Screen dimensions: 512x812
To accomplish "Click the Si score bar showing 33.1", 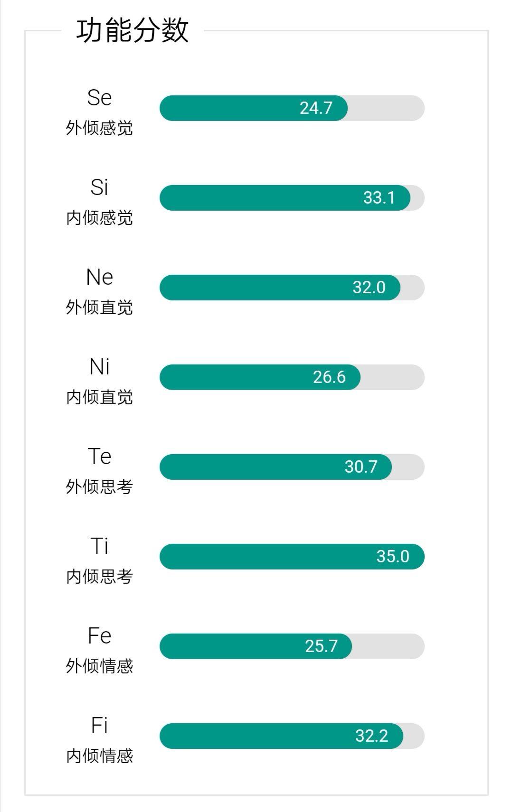I will tap(292, 198).
